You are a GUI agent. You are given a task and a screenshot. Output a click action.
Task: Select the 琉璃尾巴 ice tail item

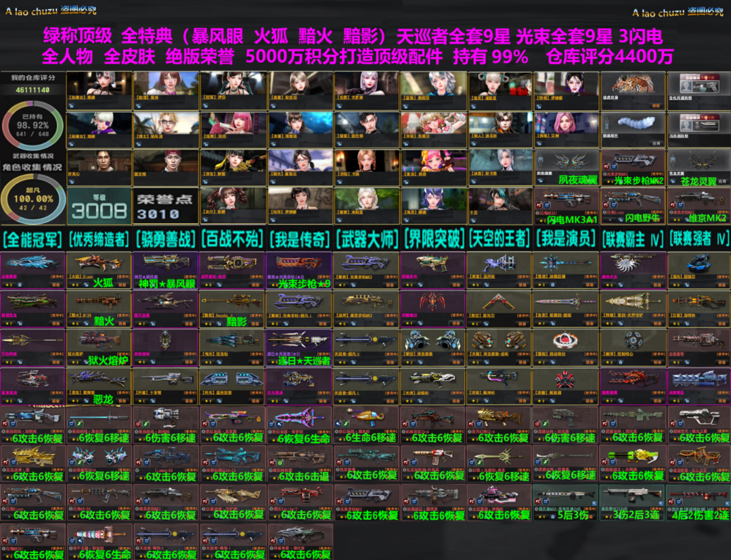click(x=633, y=130)
